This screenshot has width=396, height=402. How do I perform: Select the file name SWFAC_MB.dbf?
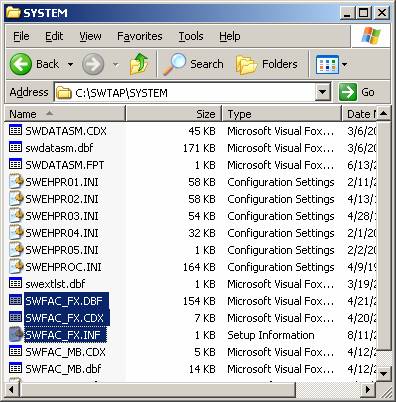pos(63,369)
